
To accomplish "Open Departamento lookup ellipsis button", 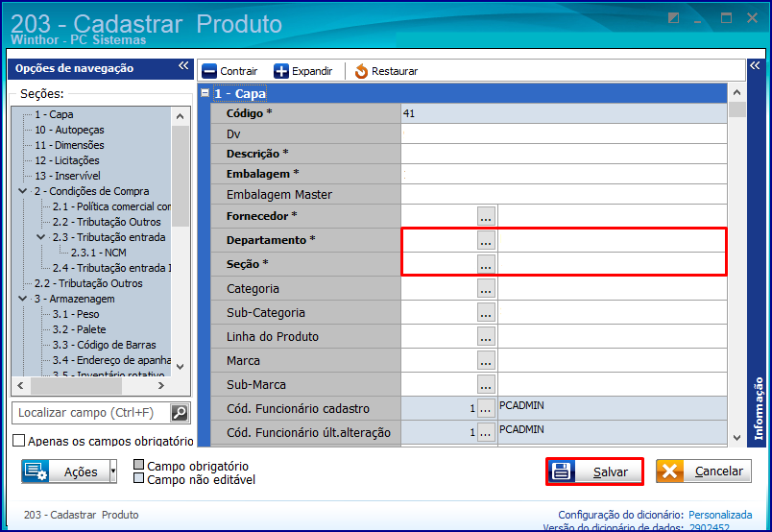I will tap(486, 240).
